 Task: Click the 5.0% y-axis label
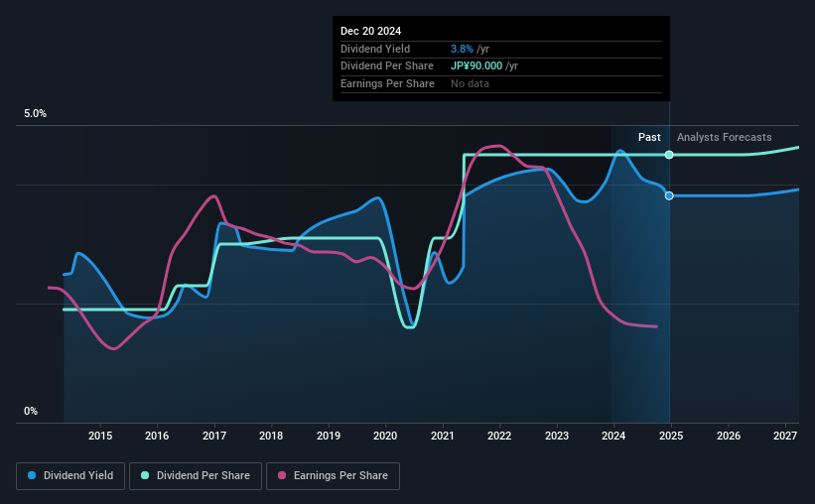point(35,114)
